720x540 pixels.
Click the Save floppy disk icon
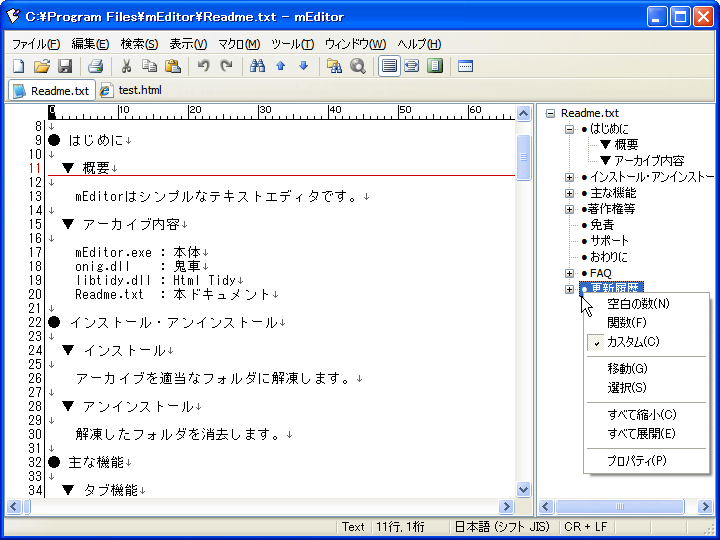click(65, 66)
